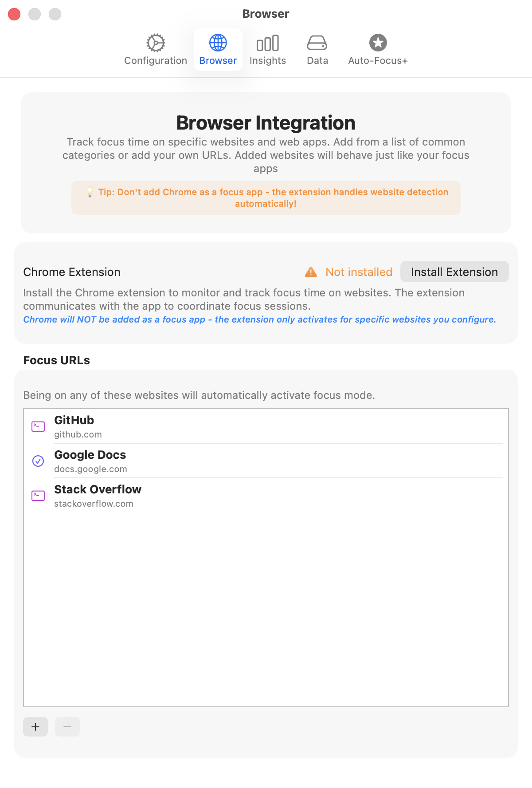Select the Google Docs row
The image size is (532, 788).
point(266,461)
